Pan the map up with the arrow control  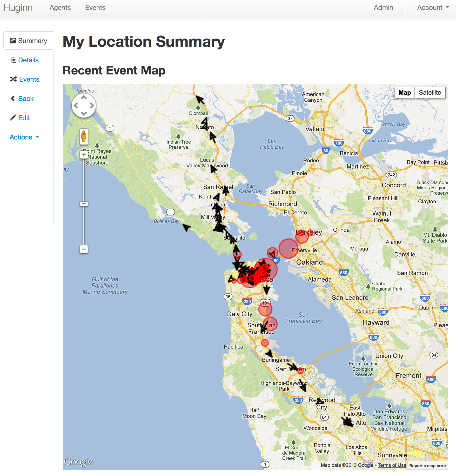(84, 98)
